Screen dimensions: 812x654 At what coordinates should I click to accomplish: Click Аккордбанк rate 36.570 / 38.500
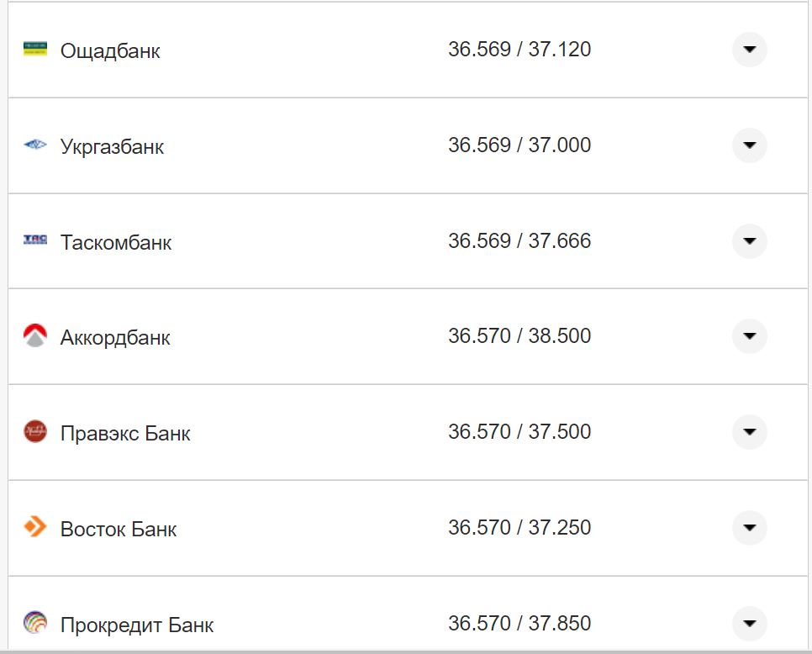(519, 336)
